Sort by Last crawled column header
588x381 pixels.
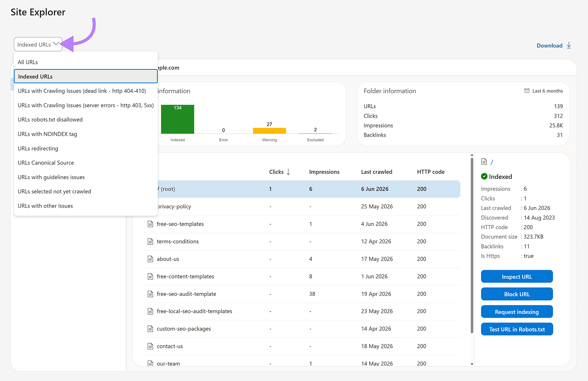377,172
